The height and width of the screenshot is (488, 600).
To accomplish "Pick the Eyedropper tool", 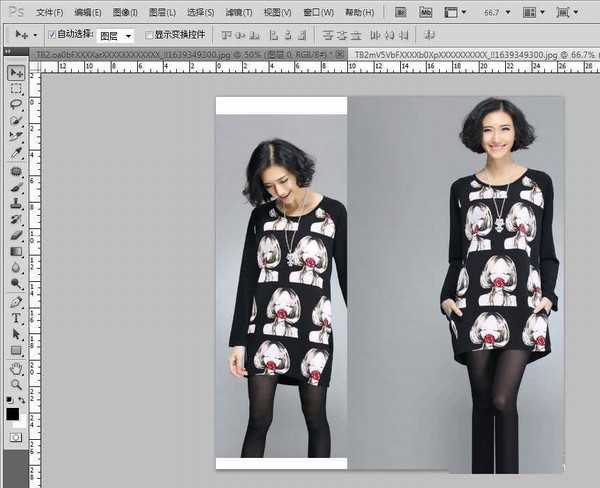I will (x=17, y=154).
